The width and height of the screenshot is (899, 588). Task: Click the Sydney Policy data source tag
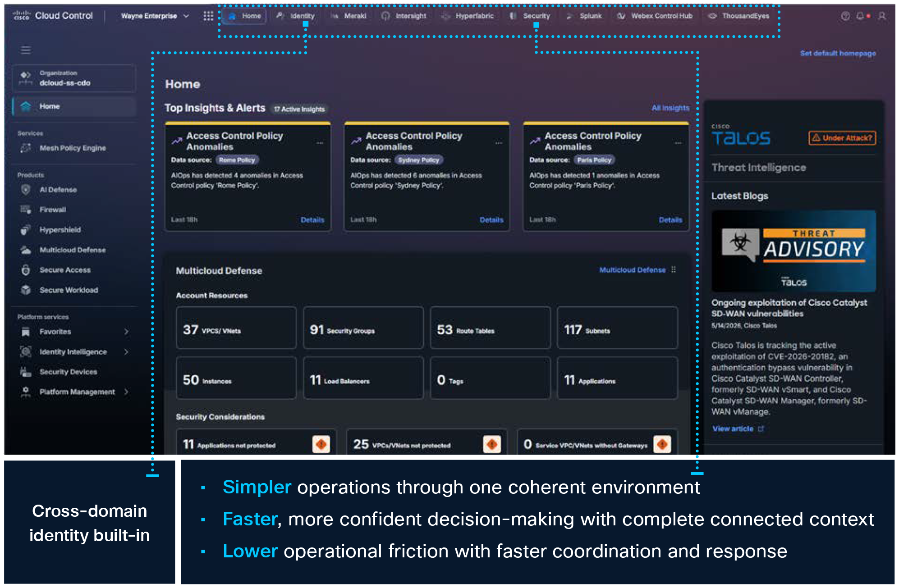point(419,160)
